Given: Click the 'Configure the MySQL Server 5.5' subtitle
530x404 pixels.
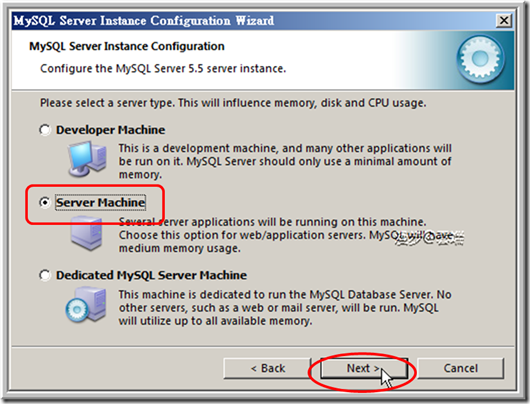Looking at the screenshot, I should pyautogui.click(x=163, y=69).
